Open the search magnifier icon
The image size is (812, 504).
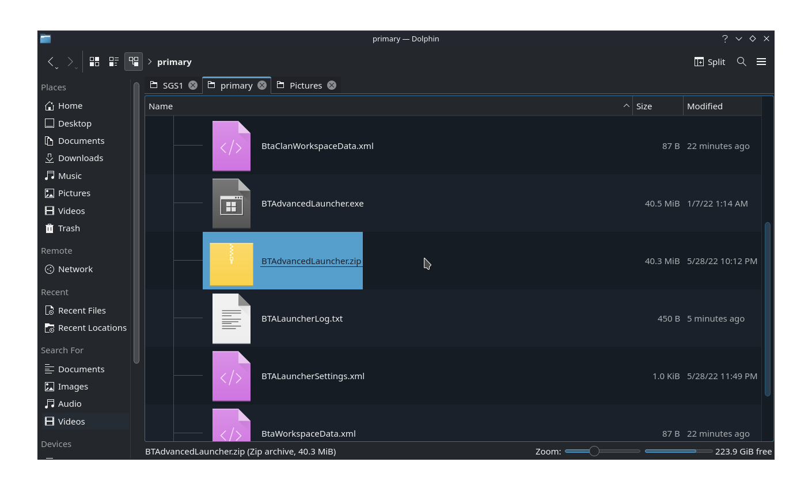pos(742,62)
